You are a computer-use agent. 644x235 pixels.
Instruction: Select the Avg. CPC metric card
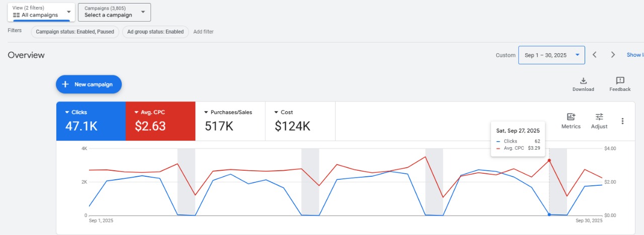(x=160, y=121)
